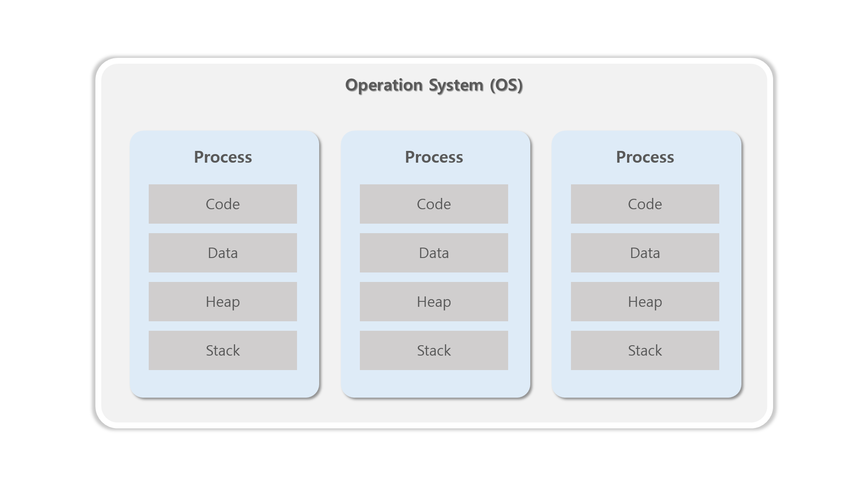Select Heap block in left Process
This screenshot has height=488, width=868.
point(223,301)
